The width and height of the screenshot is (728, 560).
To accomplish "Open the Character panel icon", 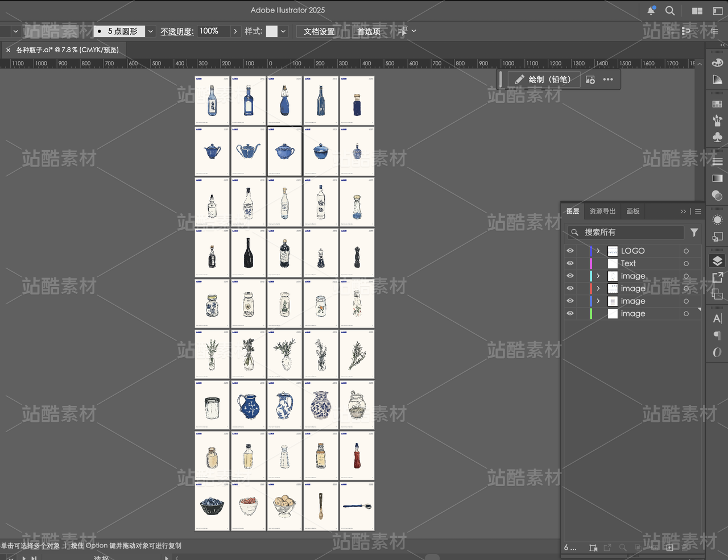I will tap(717, 318).
